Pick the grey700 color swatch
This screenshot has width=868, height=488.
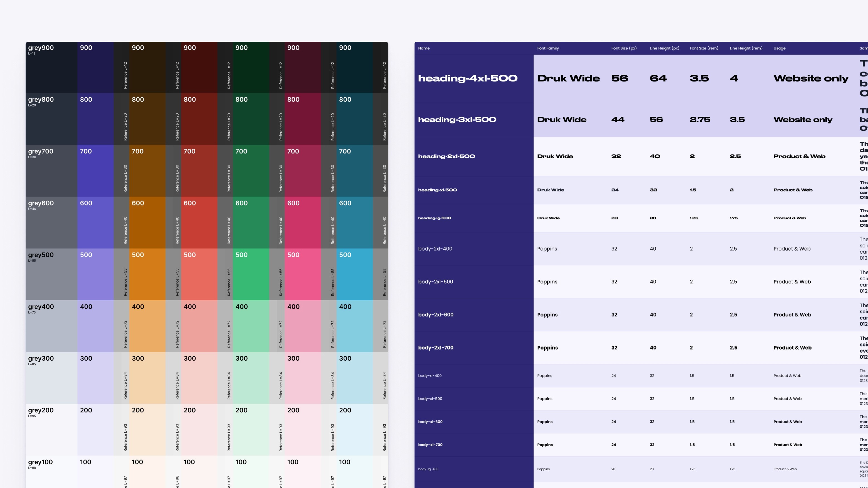[51, 171]
